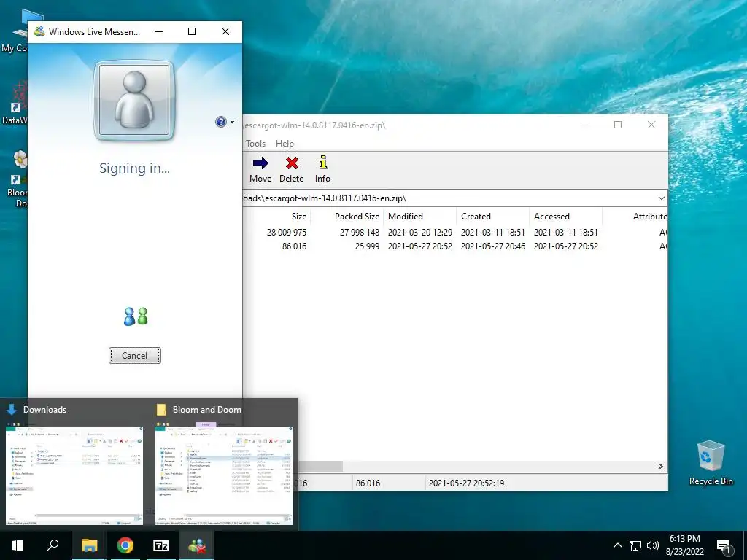Sort by the Size column header
Viewport: 747px width, 560px height.
(x=299, y=216)
